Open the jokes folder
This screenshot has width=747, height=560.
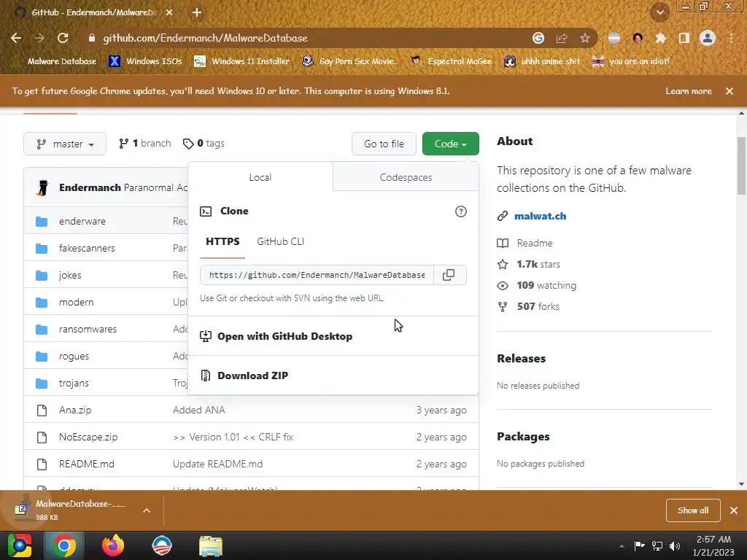(x=70, y=275)
